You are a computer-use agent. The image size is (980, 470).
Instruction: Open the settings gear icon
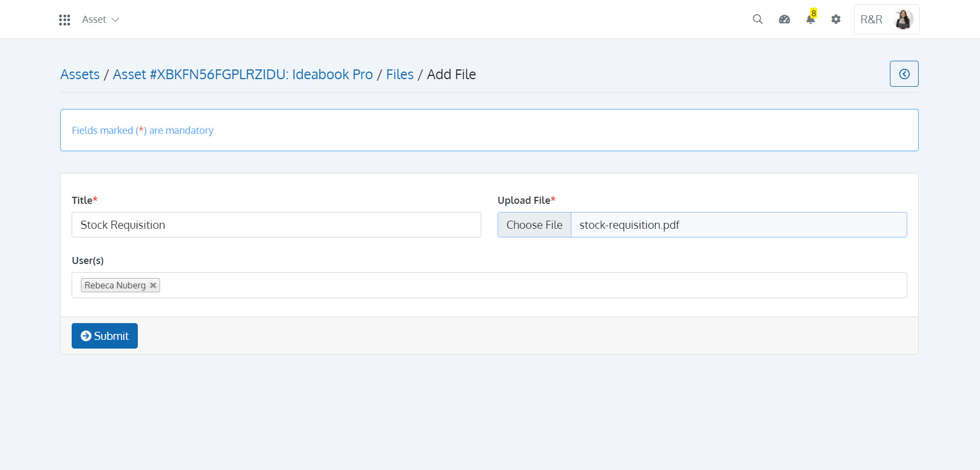point(836,20)
